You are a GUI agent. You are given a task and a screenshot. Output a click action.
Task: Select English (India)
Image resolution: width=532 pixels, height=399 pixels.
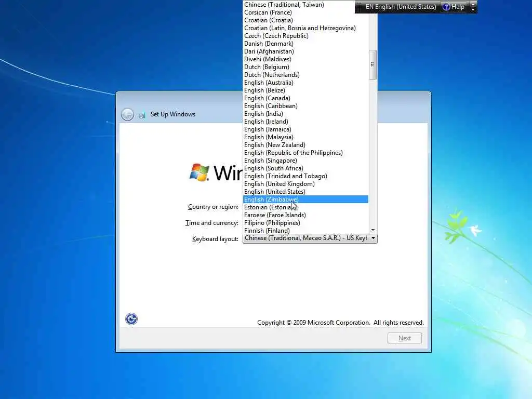tap(305, 114)
